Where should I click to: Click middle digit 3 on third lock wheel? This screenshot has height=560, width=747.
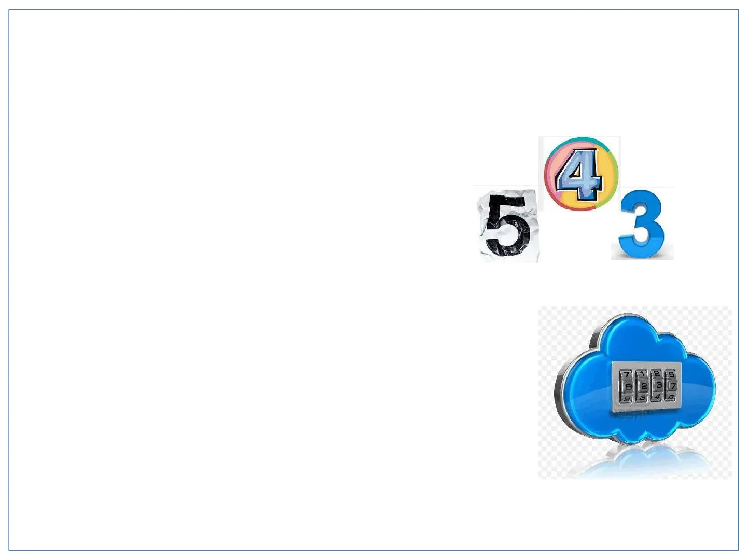[659, 385]
